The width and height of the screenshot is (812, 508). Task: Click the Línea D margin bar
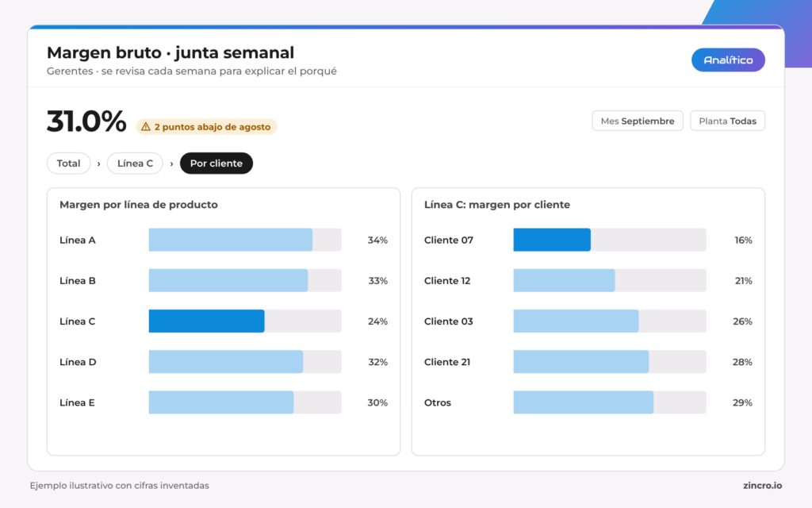(x=226, y=362)
